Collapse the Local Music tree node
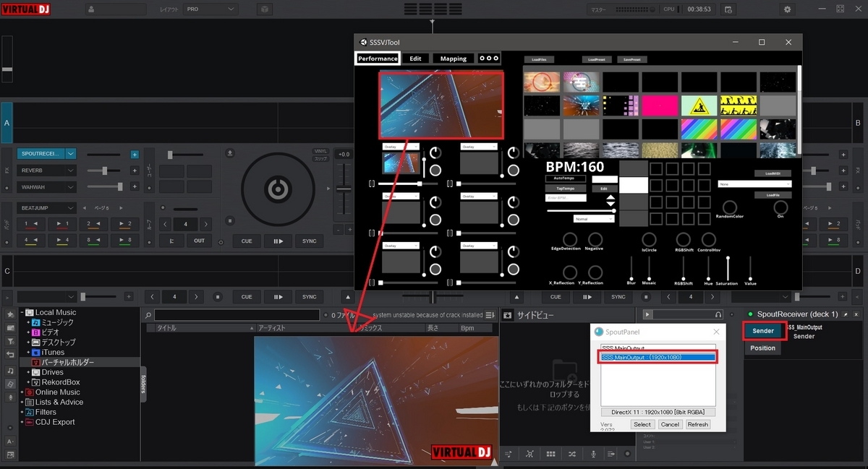The image size is (868, 469). click(22, 312)
